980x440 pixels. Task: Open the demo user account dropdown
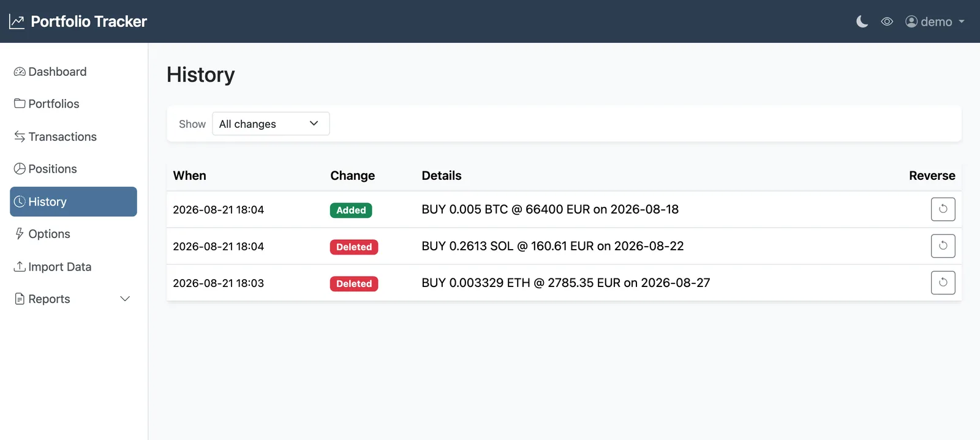935,21
